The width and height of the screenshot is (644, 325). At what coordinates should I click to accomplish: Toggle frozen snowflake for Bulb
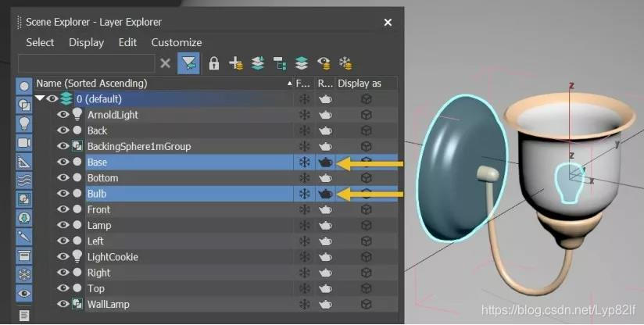[304, 194]
